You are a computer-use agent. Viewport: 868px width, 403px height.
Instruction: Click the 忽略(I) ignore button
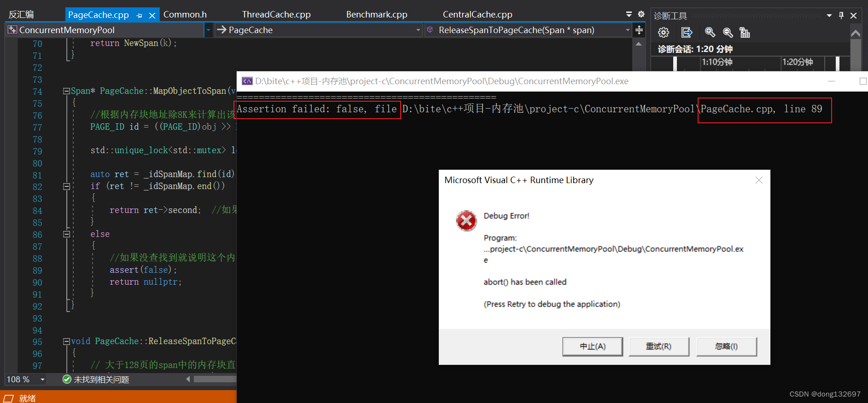coord(727,346)
